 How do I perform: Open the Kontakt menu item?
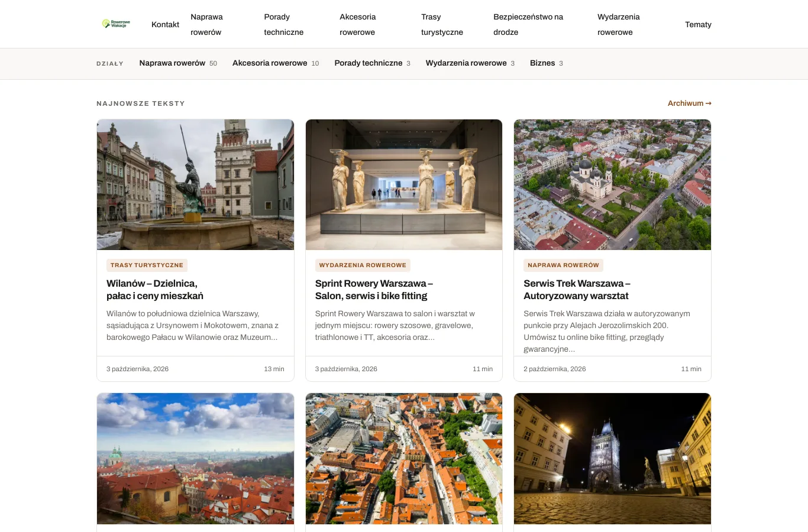[165, 24]
